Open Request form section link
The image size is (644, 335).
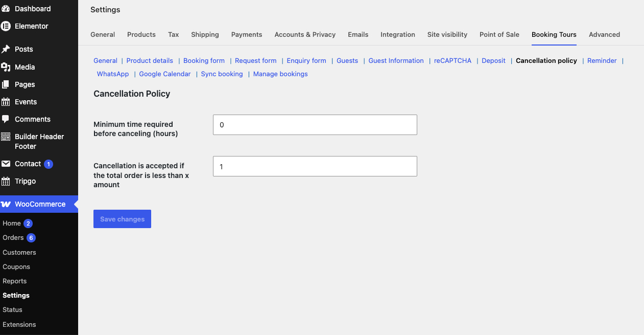click(x=255, y=60)
